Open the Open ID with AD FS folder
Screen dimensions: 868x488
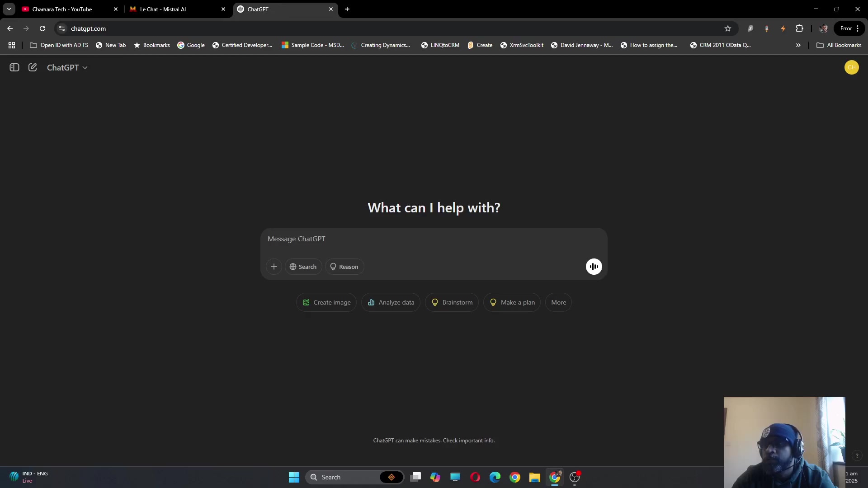pyautogui.click(x=59, y=45)
